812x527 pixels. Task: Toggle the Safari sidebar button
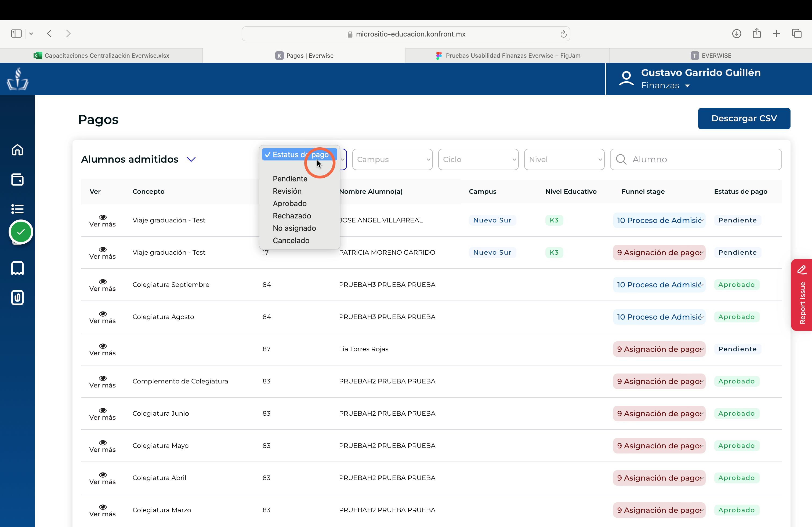(16, 33)
